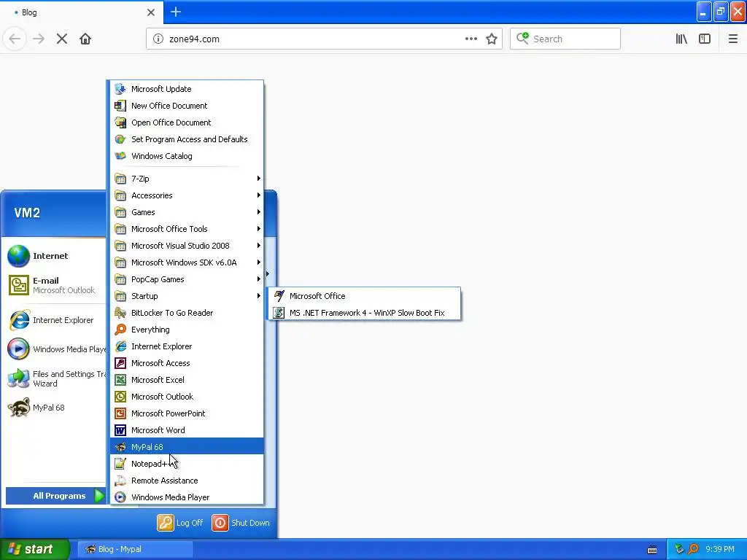747x560 pixels.
Task: Expand the Games submenu
Action: click(x=187, y=212)
